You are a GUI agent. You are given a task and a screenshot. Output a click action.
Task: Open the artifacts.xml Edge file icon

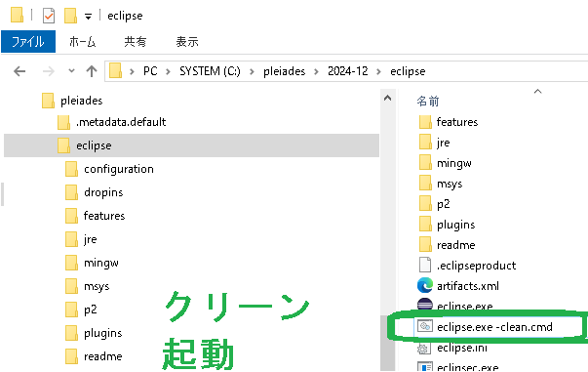[x=425, y=286]
